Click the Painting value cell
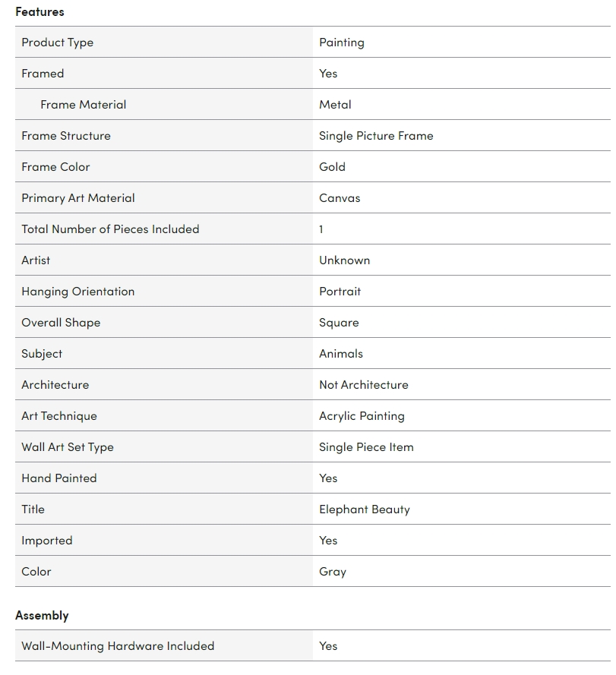The width and height of the screenshot is (616, 675). (x=342, y=43)
